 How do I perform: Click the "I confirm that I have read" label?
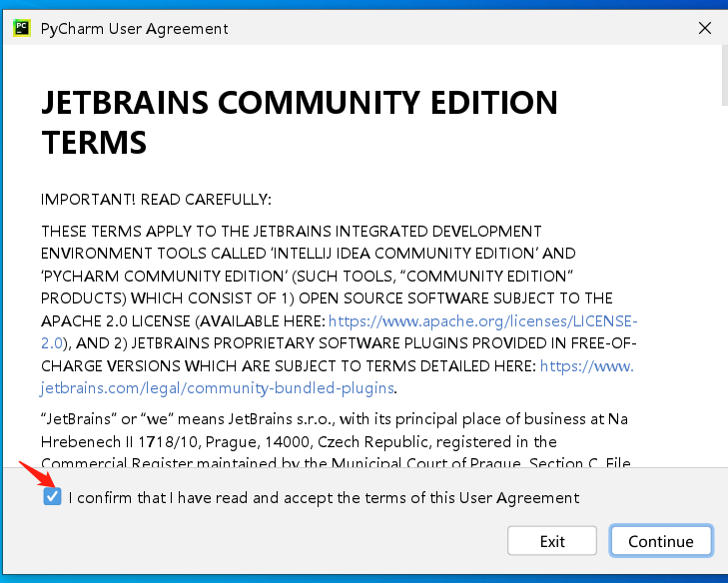(x=324, y=497)
